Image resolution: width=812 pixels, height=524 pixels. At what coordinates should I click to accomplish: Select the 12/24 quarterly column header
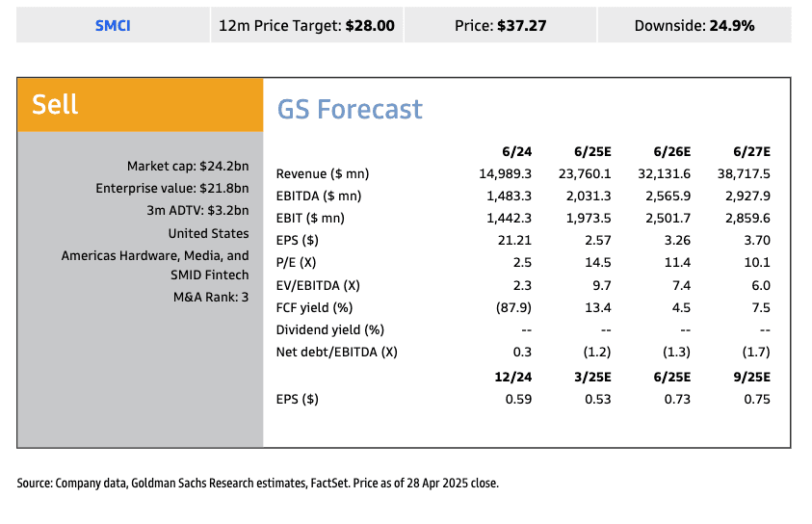[512, 376]
